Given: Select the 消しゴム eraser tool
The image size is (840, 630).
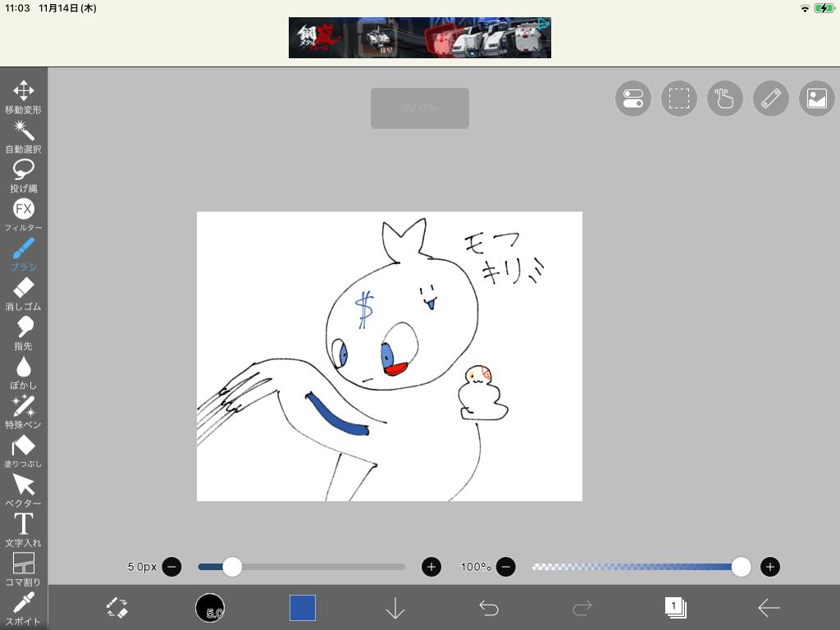Looking at the screenshot, I should tap(23, 292).
